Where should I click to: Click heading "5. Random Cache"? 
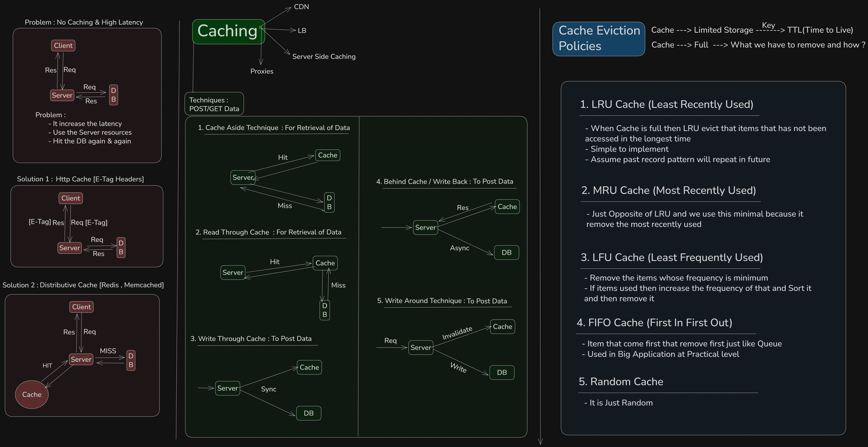coord(621,382)
